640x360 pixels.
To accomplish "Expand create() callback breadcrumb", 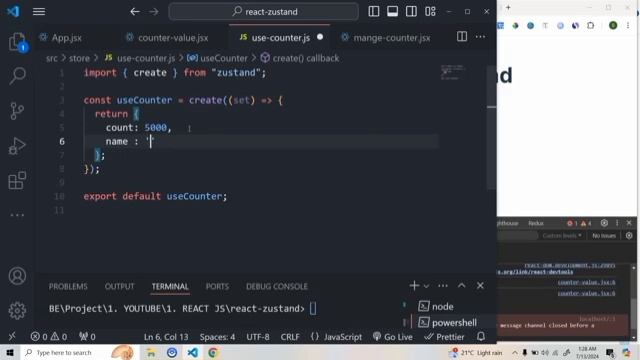I will point(300,58).
